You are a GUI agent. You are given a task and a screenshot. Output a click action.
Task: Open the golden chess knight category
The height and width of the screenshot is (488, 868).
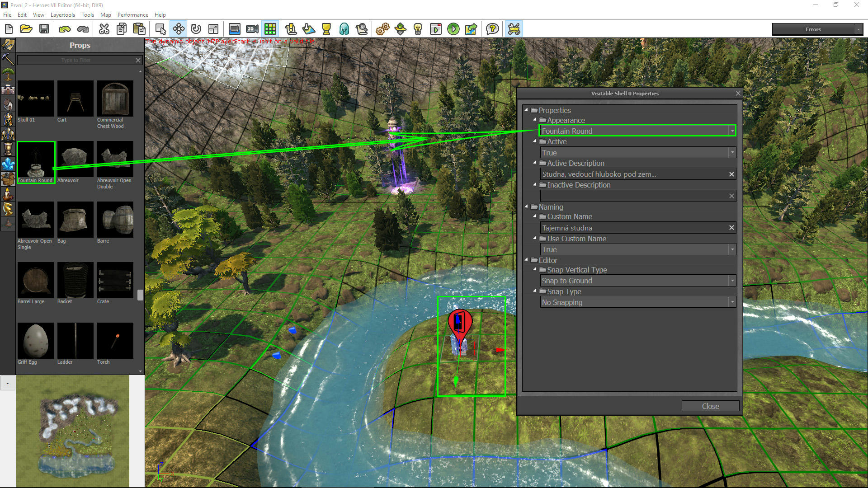point(8,209)
